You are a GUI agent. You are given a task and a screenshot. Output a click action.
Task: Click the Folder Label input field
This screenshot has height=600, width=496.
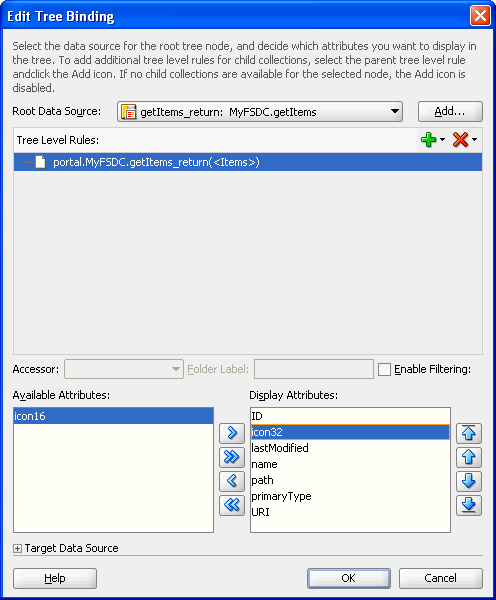pos(314,369)
